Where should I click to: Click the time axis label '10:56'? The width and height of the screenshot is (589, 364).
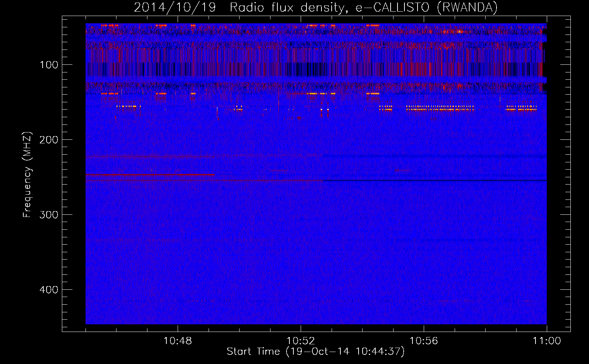click(424, 341)
